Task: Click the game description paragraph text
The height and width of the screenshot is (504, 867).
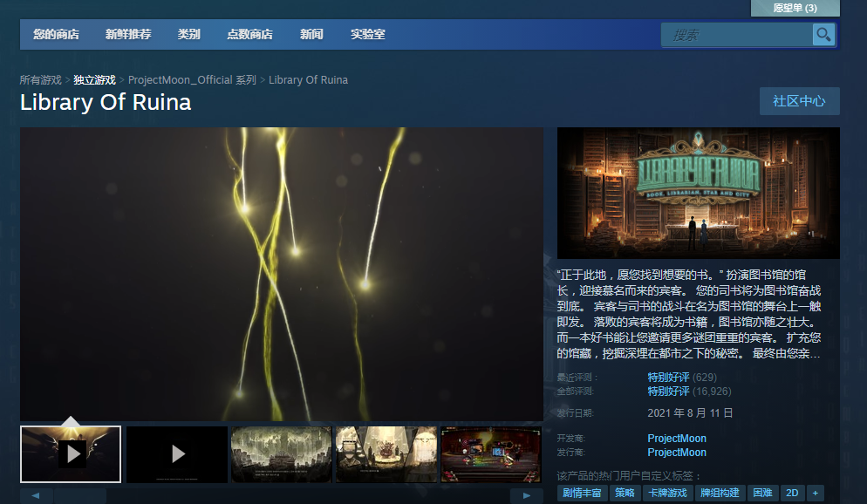Action: 689,314
